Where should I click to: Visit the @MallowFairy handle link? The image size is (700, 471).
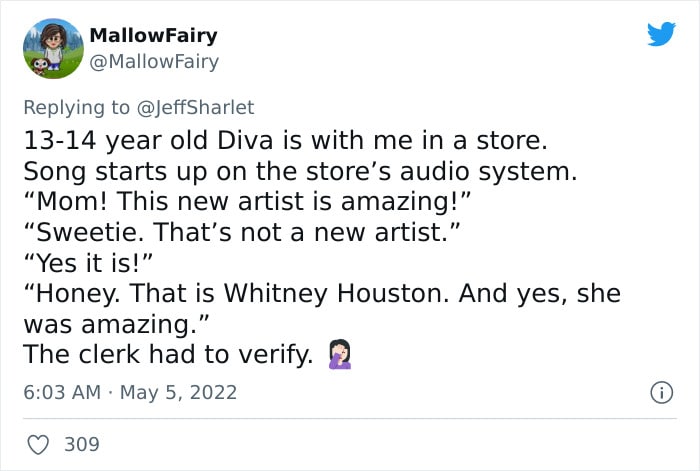point(154,62)
